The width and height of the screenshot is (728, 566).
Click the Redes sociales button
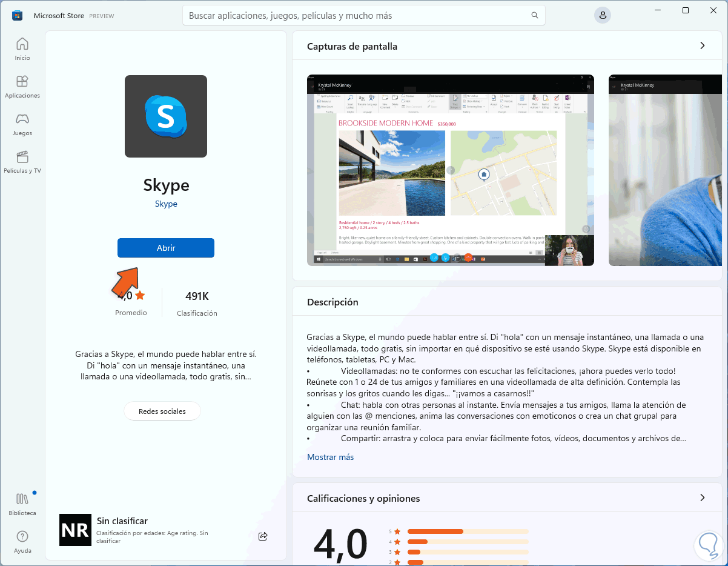coord(162,411)
